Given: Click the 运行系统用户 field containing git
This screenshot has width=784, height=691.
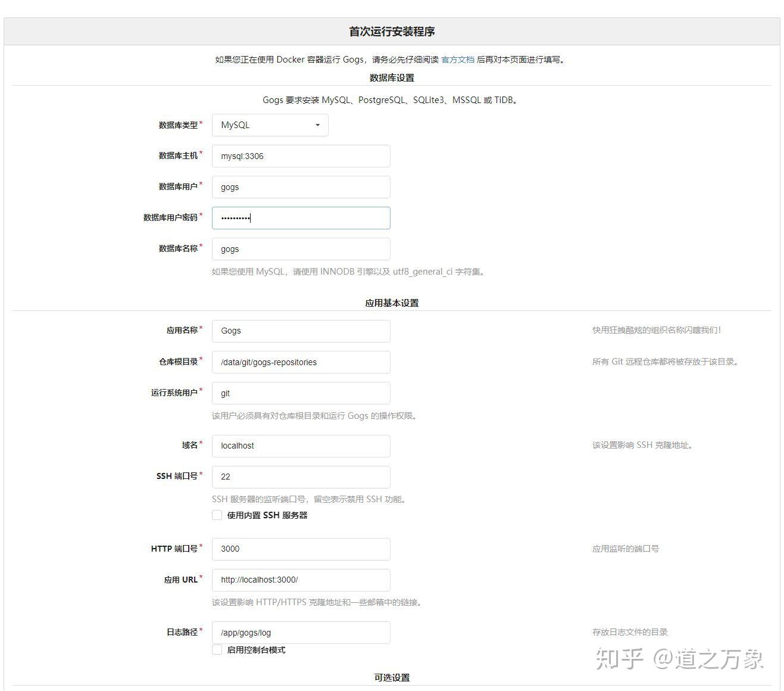Looking at the screenshot, I should (x=301, y=393).
